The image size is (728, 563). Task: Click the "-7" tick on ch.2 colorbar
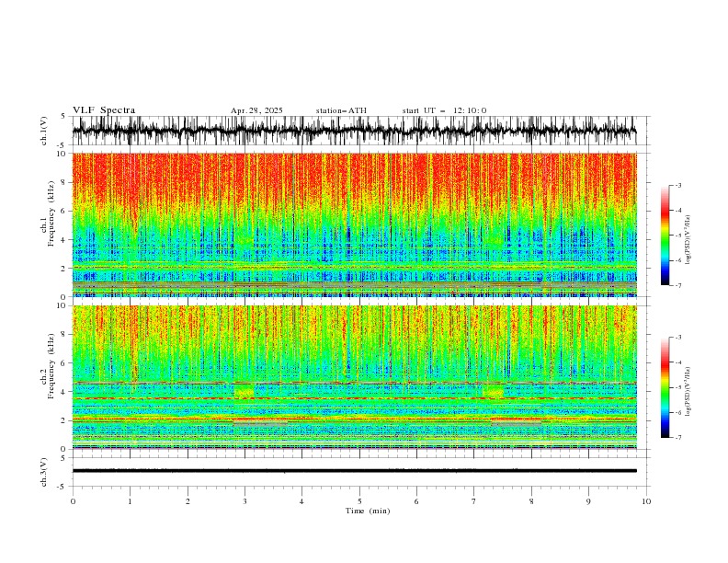pos(678,437)
